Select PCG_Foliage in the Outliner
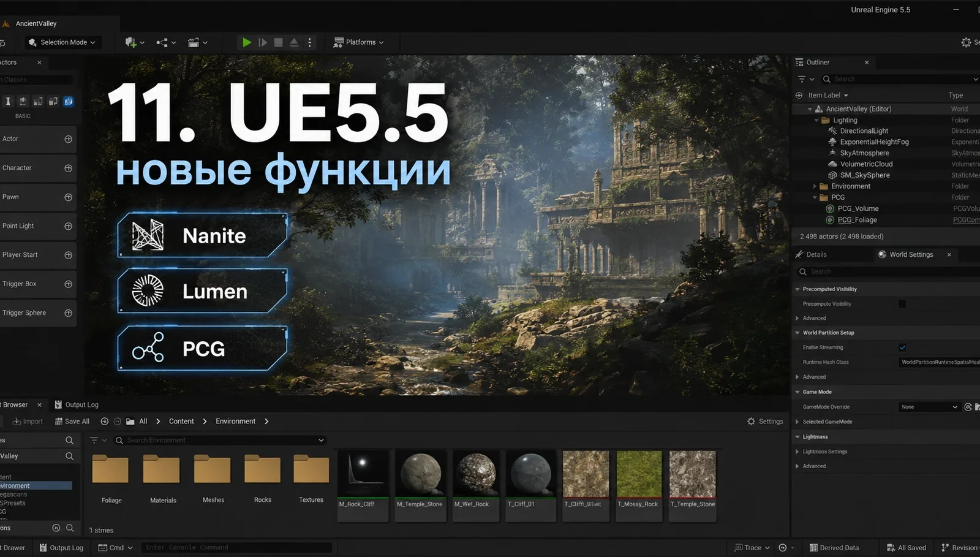 857,220
